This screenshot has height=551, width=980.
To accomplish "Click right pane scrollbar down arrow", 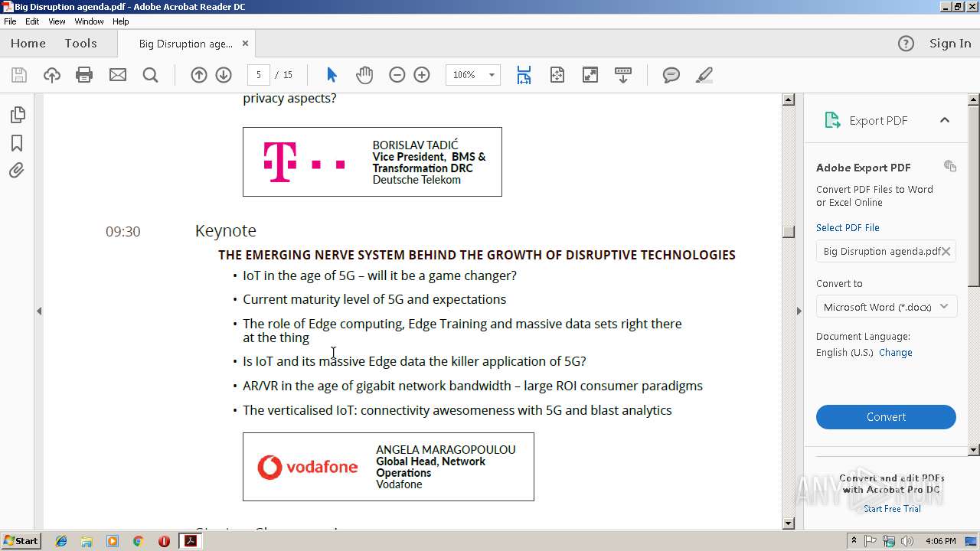I will click(x=974, y=450).
